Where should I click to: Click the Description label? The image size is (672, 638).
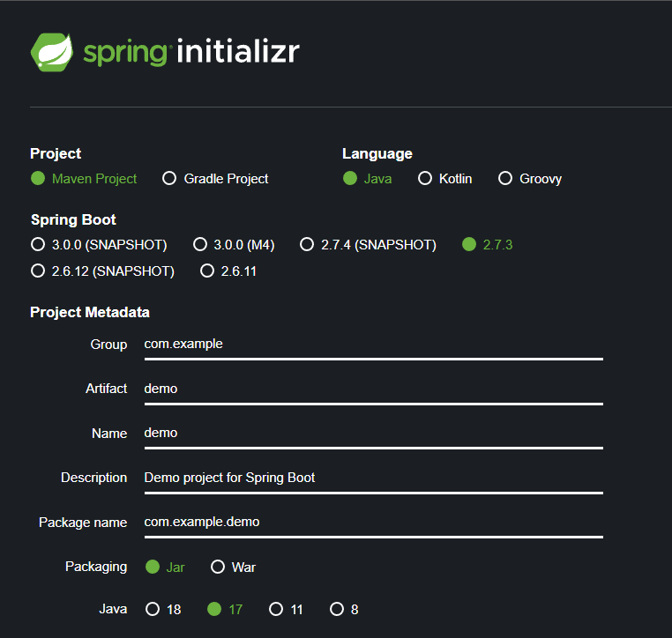coord(93,478)
